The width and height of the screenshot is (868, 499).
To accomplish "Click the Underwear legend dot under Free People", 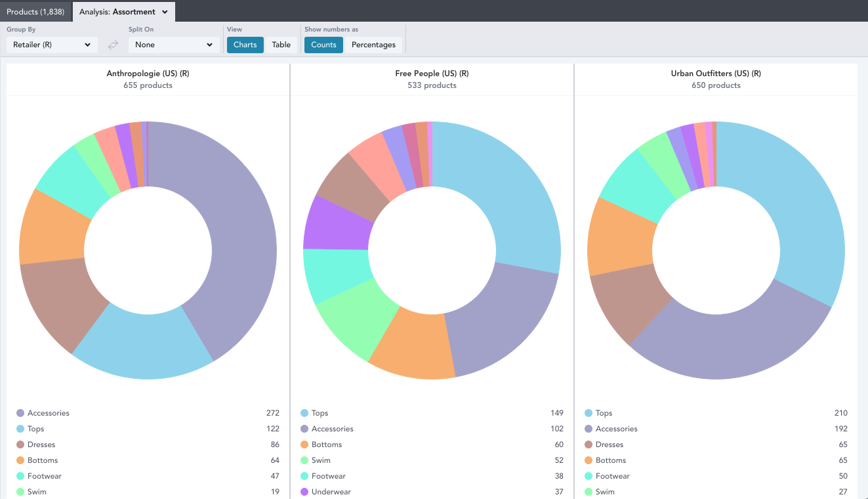I will pyautogui.click(x=304, y=492).
